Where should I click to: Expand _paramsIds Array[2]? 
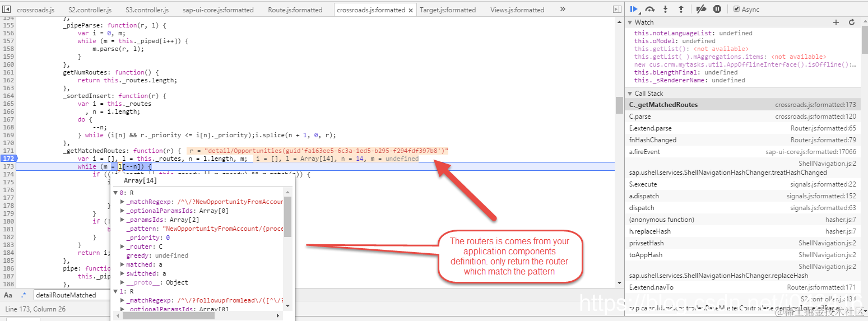tap(123, 220)
